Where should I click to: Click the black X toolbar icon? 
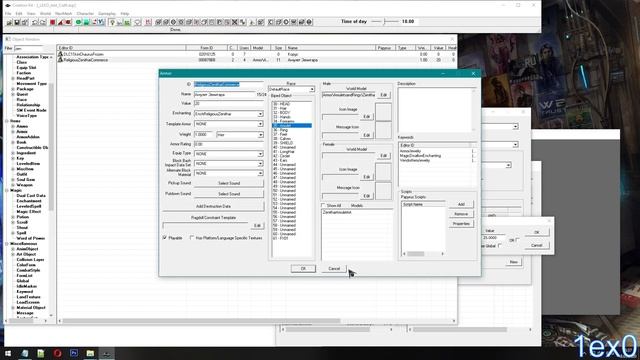pos(235,22)
